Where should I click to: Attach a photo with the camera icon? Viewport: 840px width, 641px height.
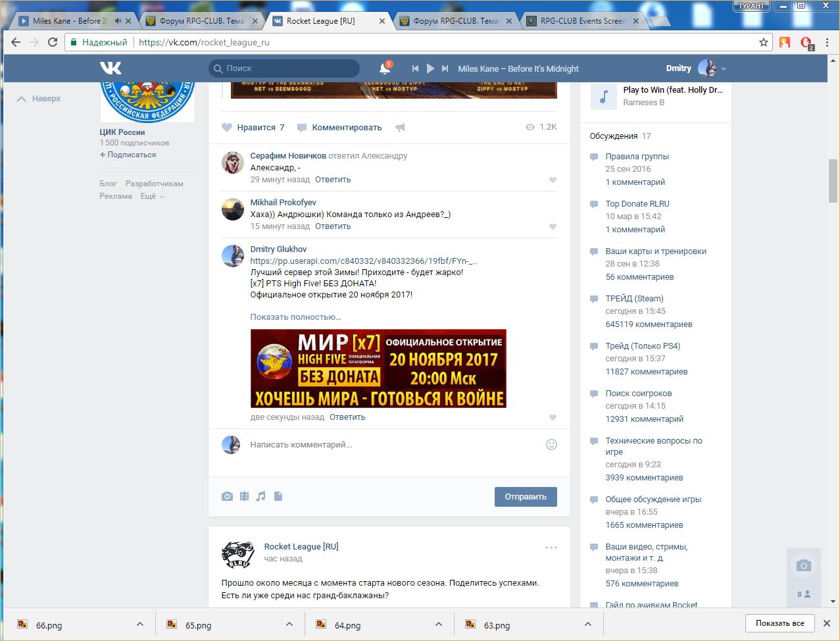pyautogui.click(x=227, y=496)
